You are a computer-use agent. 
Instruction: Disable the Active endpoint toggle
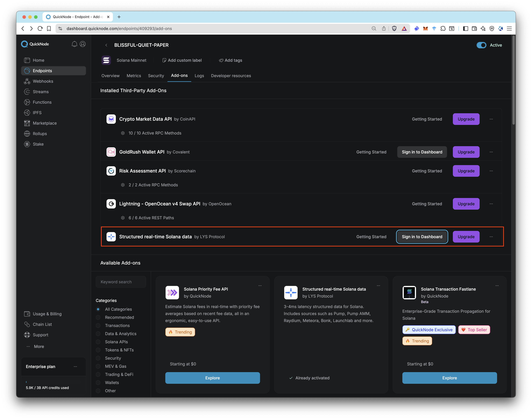tap(481, 45)
